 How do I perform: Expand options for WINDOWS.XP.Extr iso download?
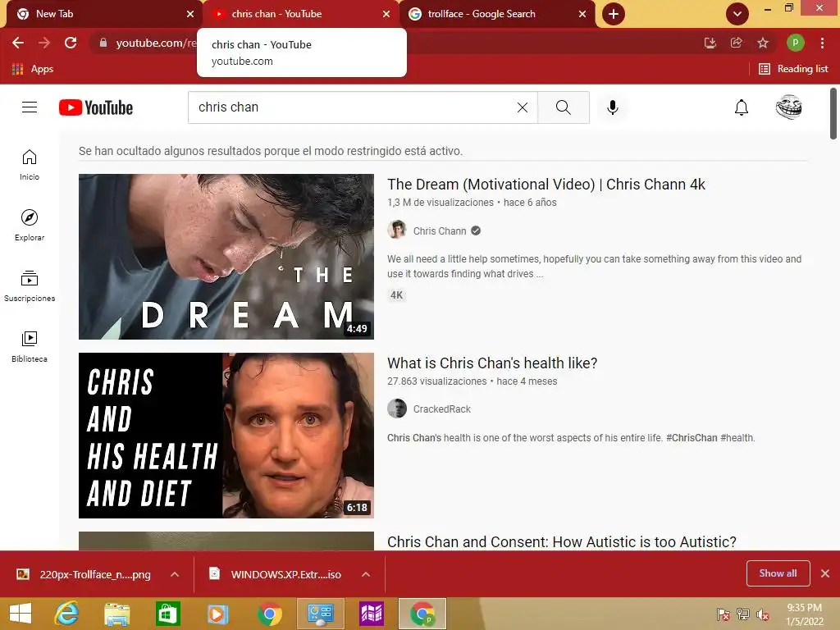[x=366, y=574]
